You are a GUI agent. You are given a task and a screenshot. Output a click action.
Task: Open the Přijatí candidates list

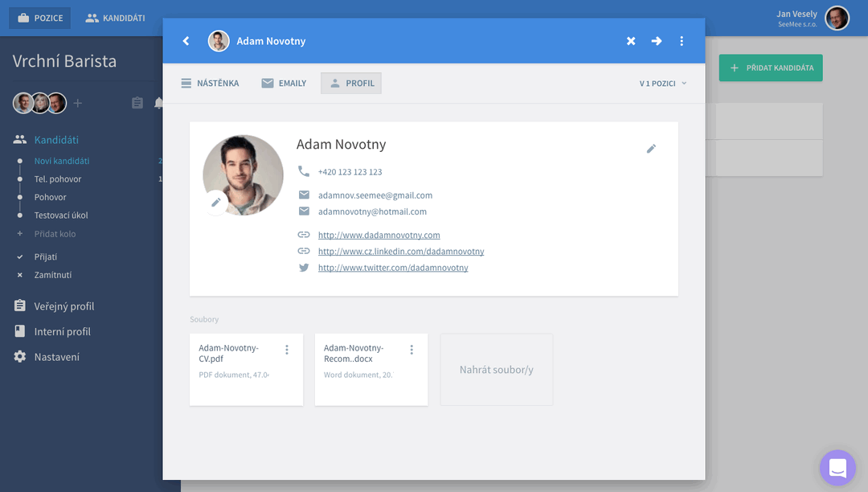pos(45,256)
